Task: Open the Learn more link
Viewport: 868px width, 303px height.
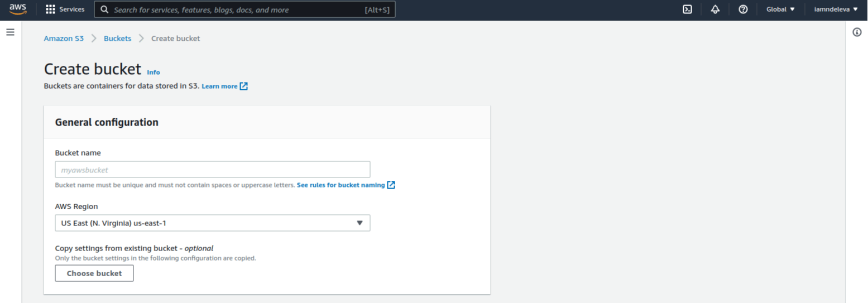Action: 219,86
